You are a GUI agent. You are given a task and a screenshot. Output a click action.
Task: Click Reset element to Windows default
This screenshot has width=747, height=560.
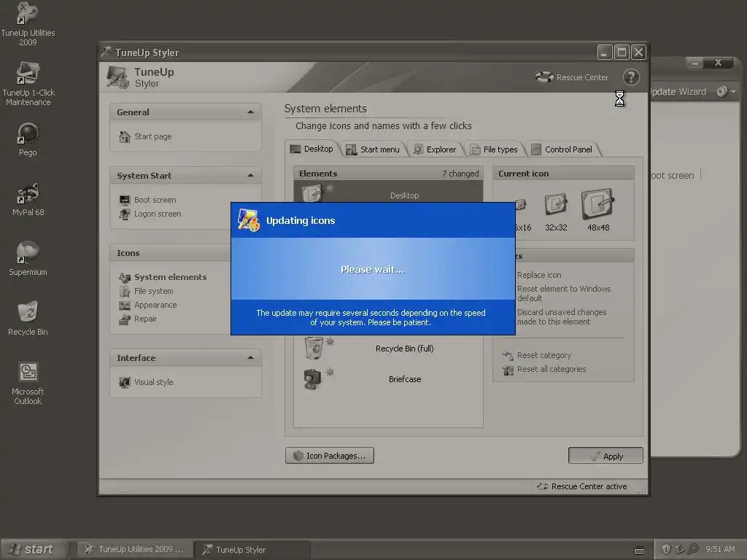coord(564,293)
